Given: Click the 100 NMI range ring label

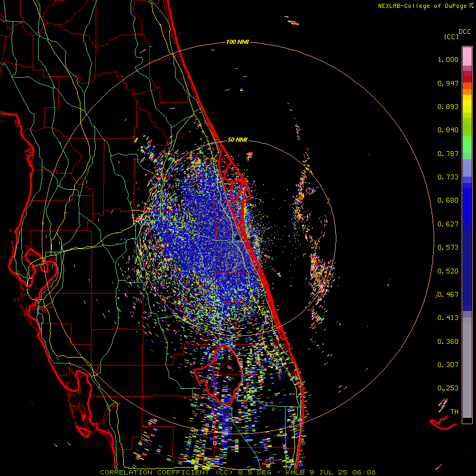Looking at the screenshot, I should tap(237, 42).
